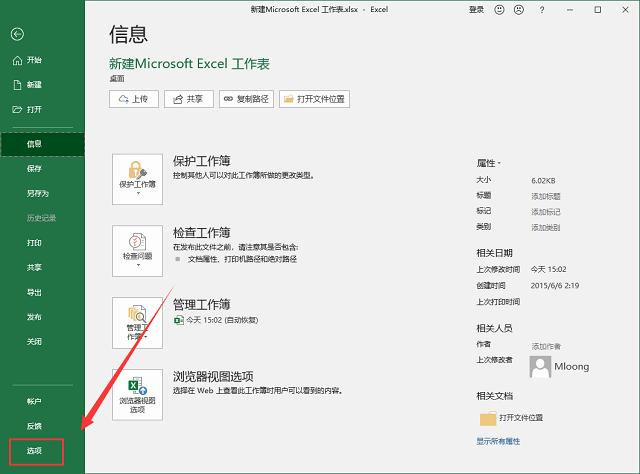This screenshot has height=474, width=640.
Task: Click the 浏览器视图选项 button
Action: (138, 395)
